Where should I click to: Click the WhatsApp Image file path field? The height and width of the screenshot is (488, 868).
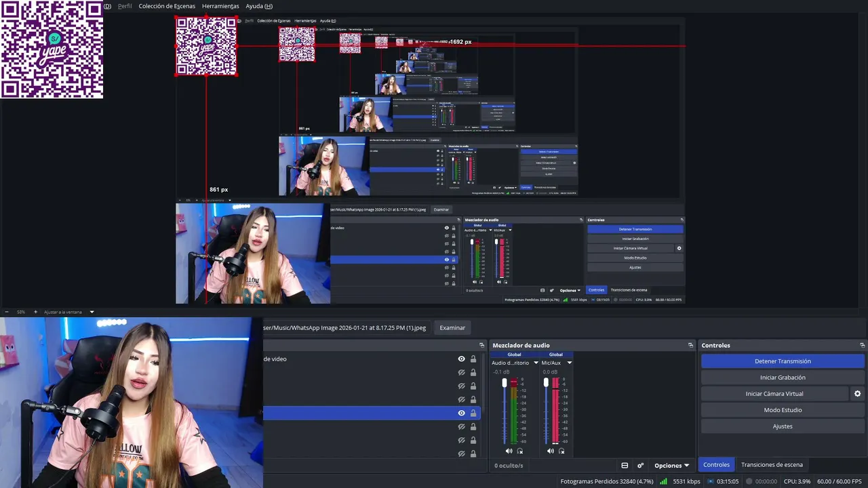click(x=346, y=328)
